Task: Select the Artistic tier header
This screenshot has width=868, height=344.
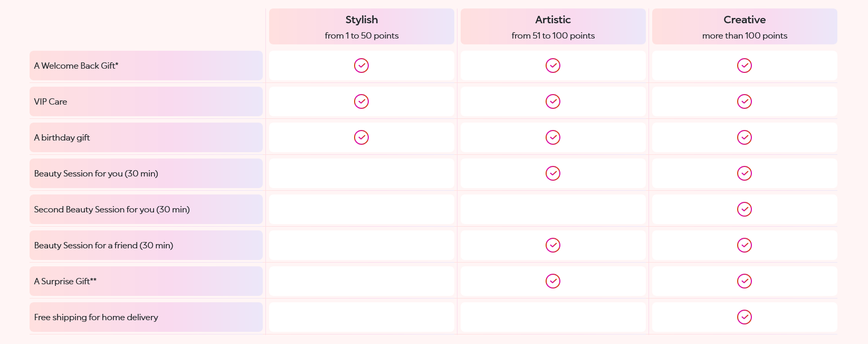Action: (x=553, y=26)
